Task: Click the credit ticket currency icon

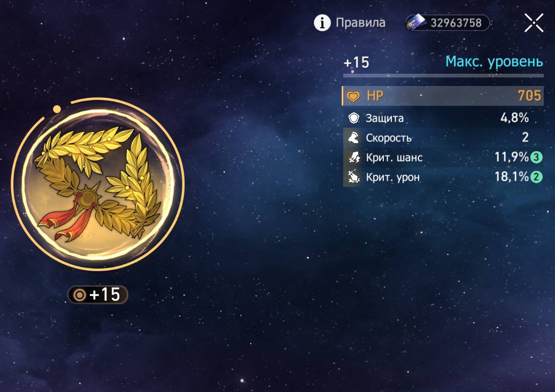Action: coord(417,23)
